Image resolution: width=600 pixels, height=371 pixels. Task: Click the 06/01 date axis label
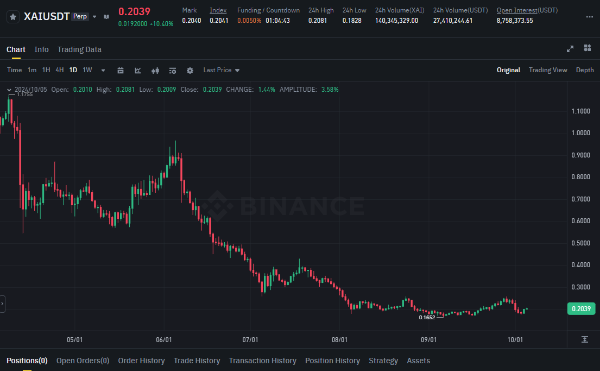(x=163, y=340)
